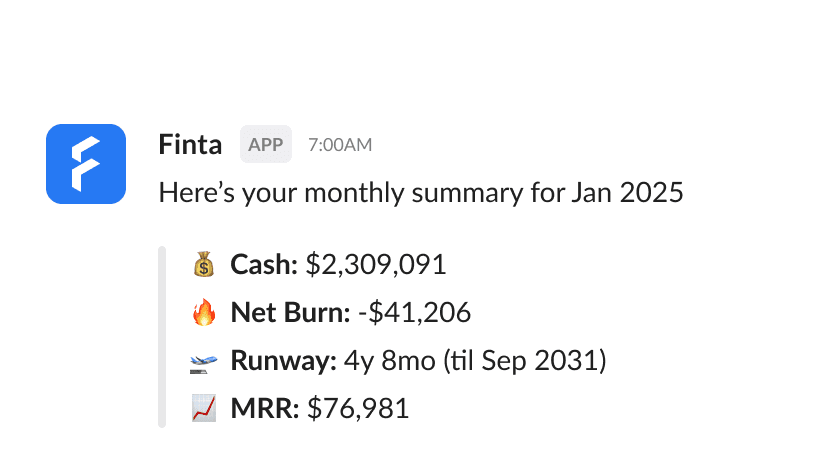Click the Cash label
This screenshot has height=474, width=840.
tap(264, 265)
